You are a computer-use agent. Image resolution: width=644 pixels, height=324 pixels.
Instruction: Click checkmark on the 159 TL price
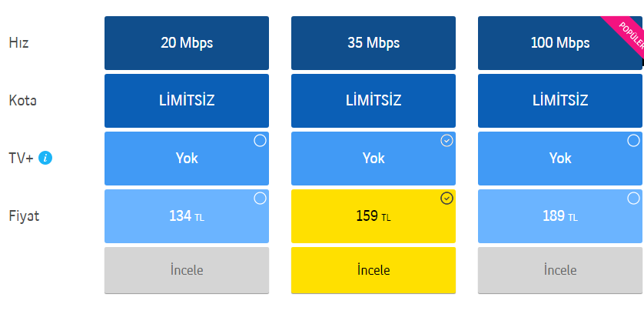[x=446, y=199]
